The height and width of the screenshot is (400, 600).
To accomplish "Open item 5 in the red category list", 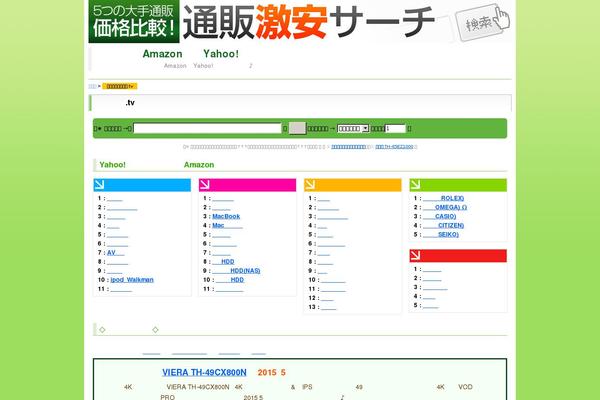I will 430,305.
